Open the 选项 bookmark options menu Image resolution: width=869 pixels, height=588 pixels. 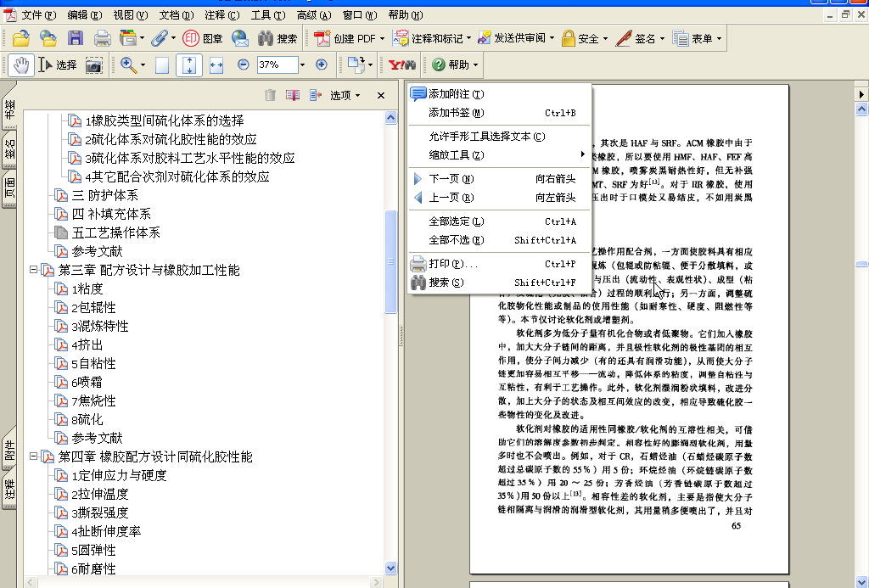[x=345, y=95]
